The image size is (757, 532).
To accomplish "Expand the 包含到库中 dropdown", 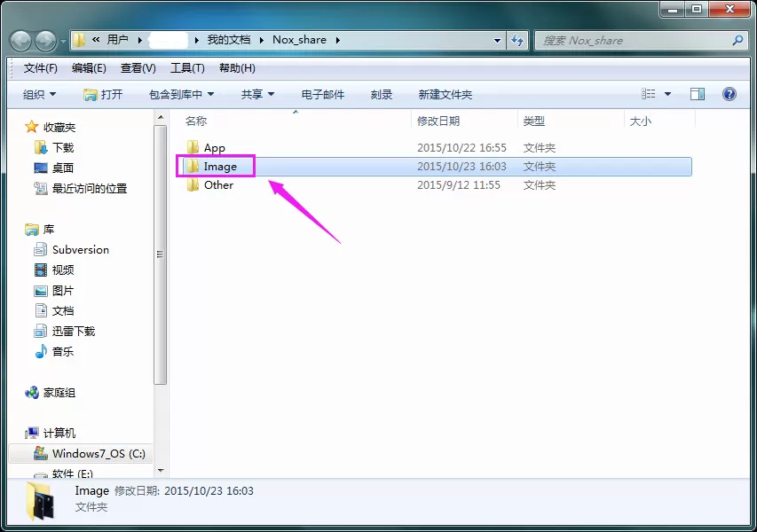I will [x=181, y=94].
